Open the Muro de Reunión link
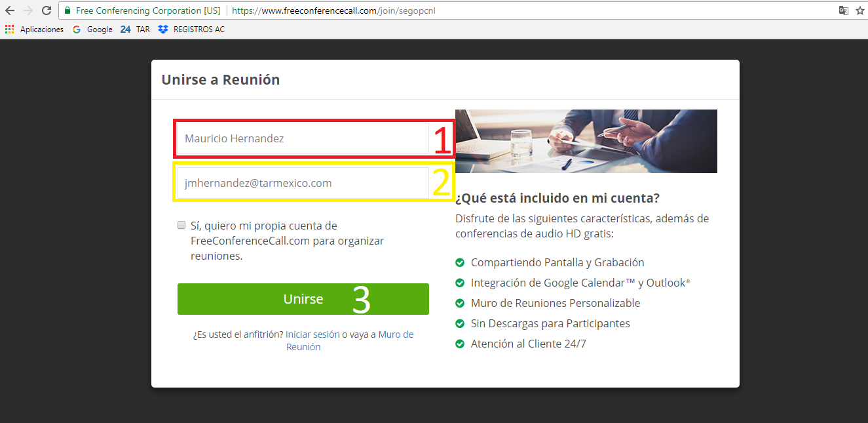This screenshot has width=868, height=423. point(395,334)
